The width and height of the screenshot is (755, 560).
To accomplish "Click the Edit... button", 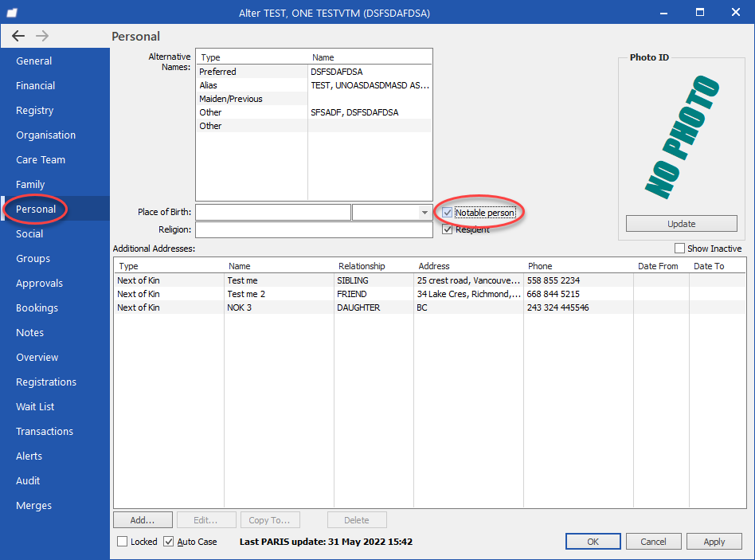I will tap(206, 520).
